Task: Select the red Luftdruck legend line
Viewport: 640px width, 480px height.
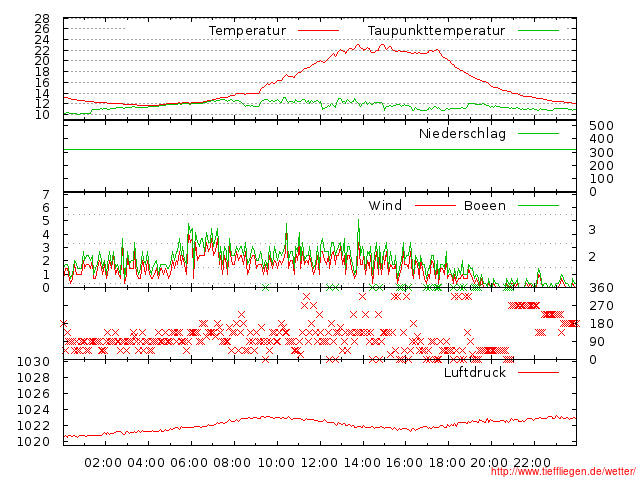Action: coord(538,372)
